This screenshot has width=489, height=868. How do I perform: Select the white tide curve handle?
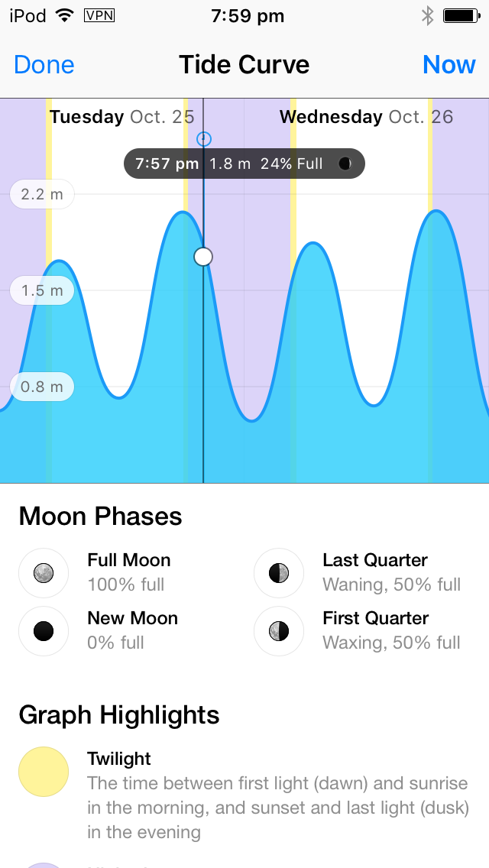(x=203, y=256)
